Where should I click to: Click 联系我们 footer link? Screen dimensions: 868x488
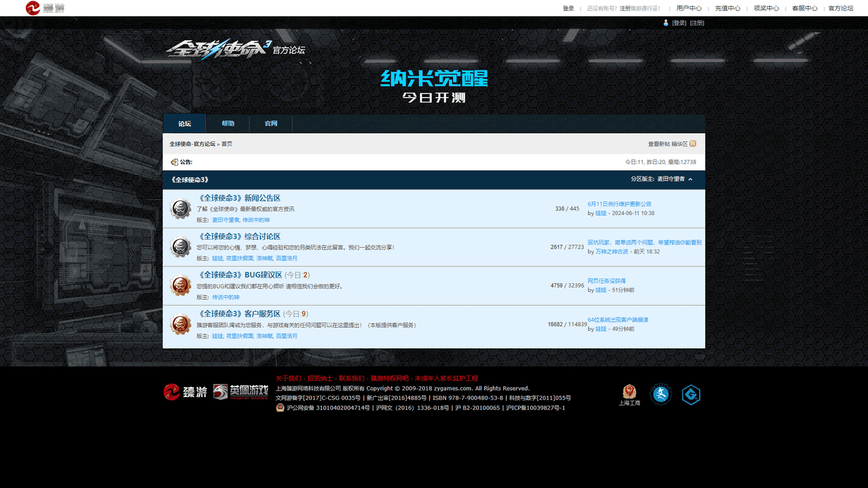(x=351, y=378)
